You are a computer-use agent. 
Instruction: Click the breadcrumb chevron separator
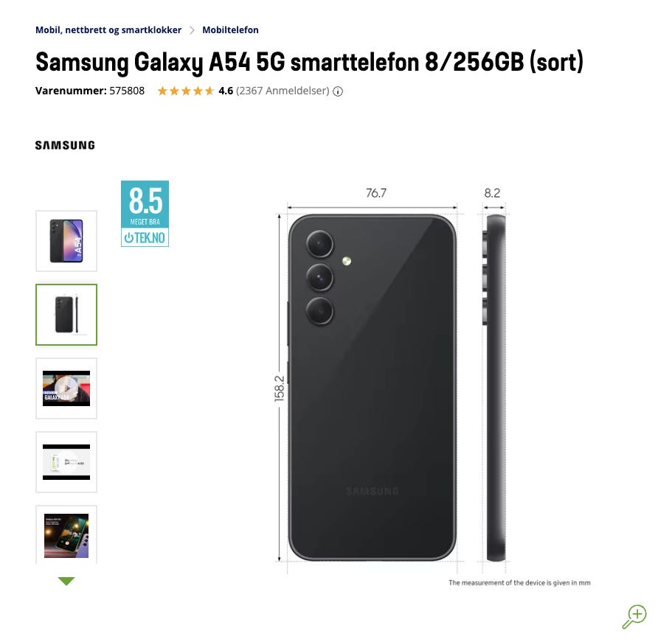(x=192, y=30)
